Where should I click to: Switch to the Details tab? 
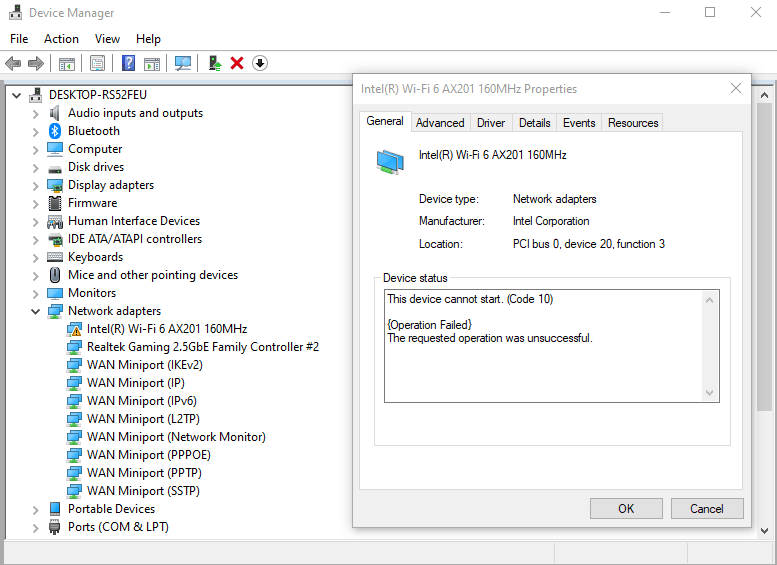pos(534,123)
